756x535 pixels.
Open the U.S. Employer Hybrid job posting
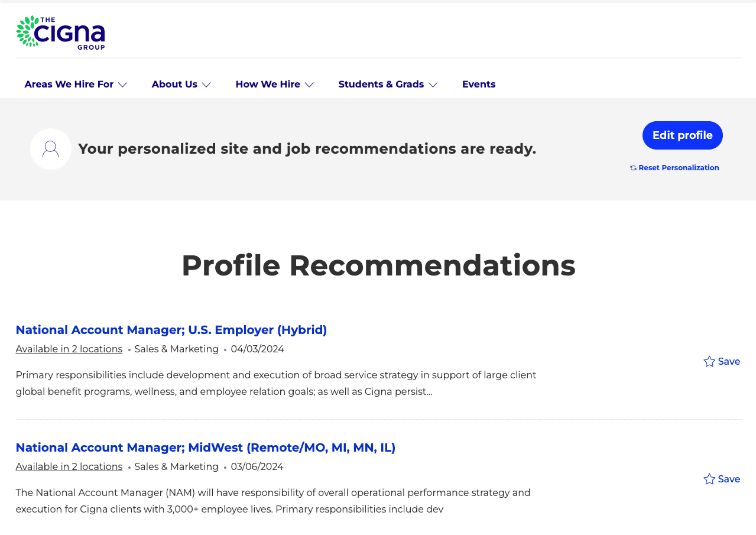pos(171,330)
